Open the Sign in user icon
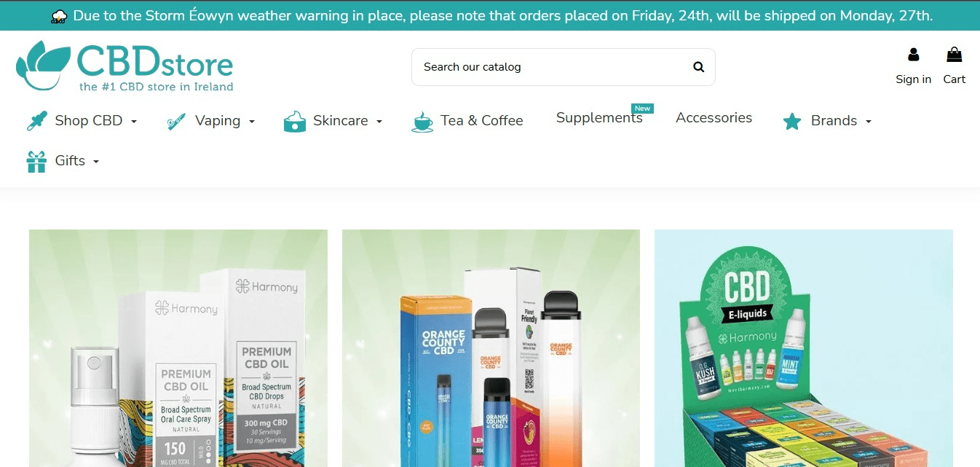 pos(913,55)
